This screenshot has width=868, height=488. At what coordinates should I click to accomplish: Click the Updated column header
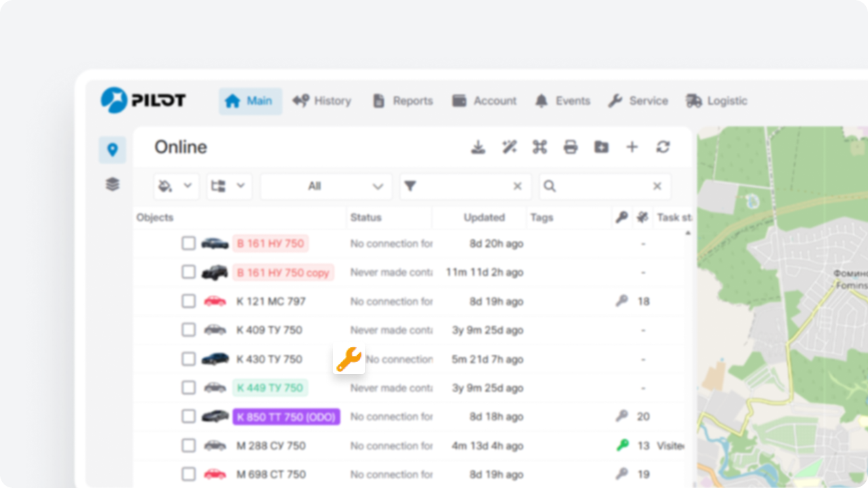484,218
